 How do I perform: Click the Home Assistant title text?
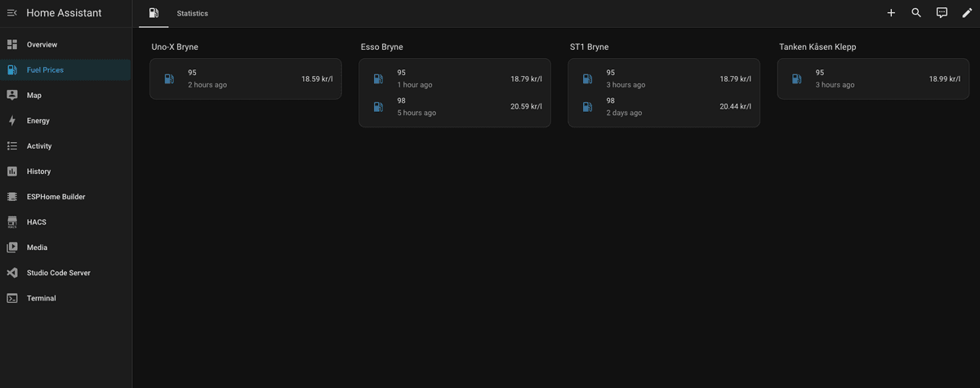tap(64, 13)
